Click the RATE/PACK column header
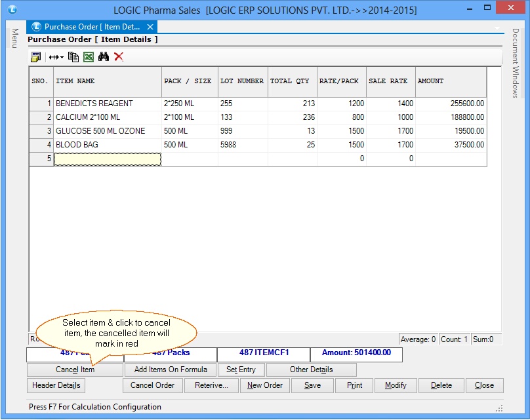This screenshot has width=530, height=420. pyautogui.click(x=342, y=82)
